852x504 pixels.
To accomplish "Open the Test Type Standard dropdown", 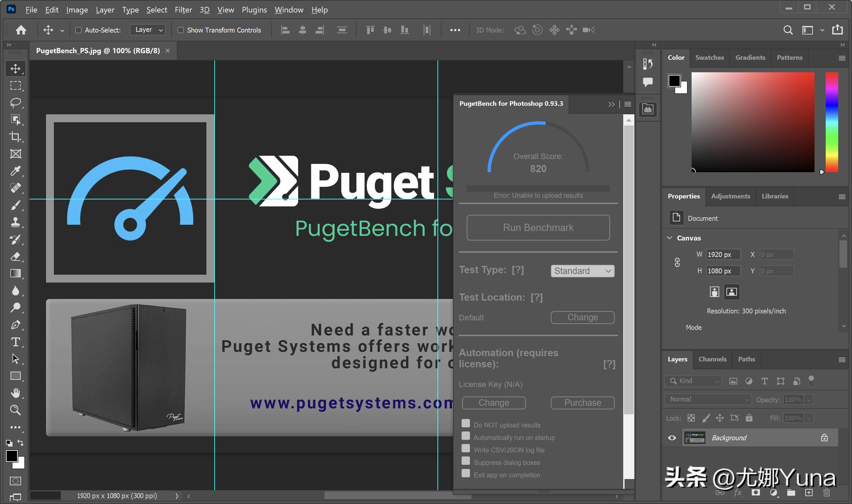I will click(582, 271).
